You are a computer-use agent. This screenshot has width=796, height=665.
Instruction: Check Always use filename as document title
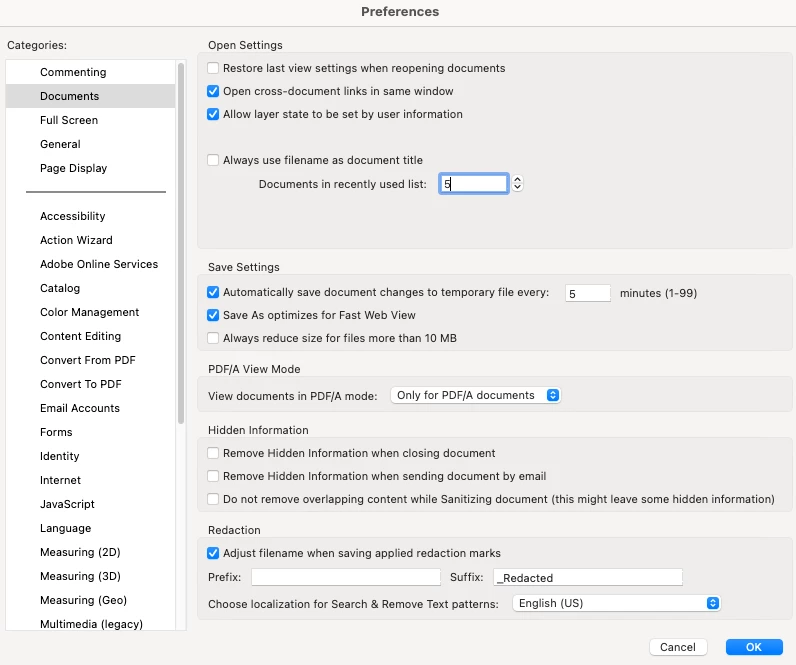click(213, 160)
